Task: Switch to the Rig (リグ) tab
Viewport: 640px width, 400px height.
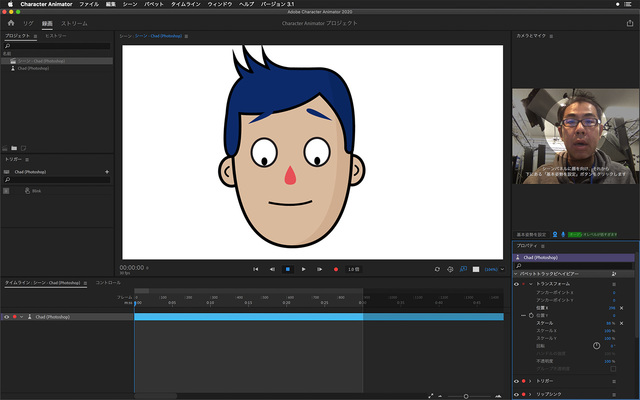Action: coord(28,21)
